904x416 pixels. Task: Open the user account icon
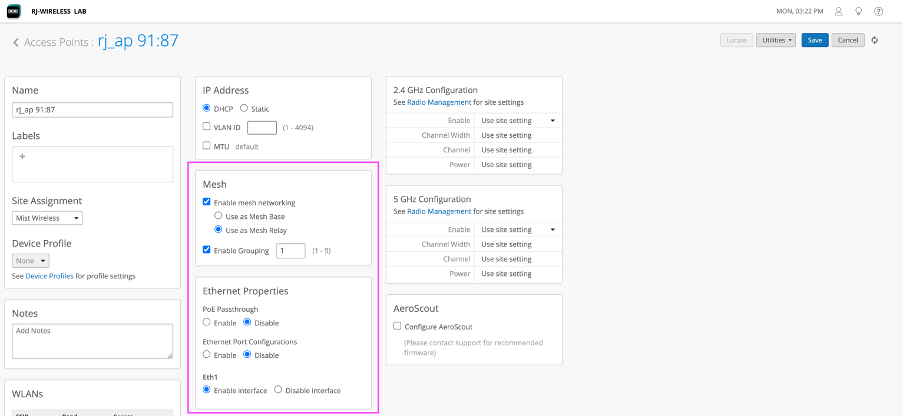[839, 11]
